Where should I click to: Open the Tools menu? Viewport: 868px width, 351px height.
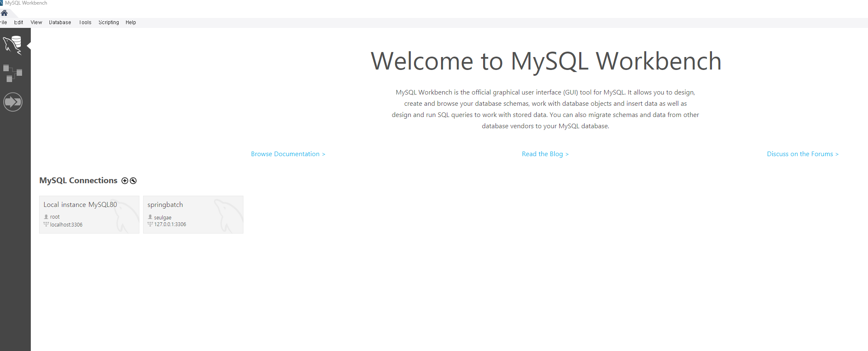click(x=85, y=22)
